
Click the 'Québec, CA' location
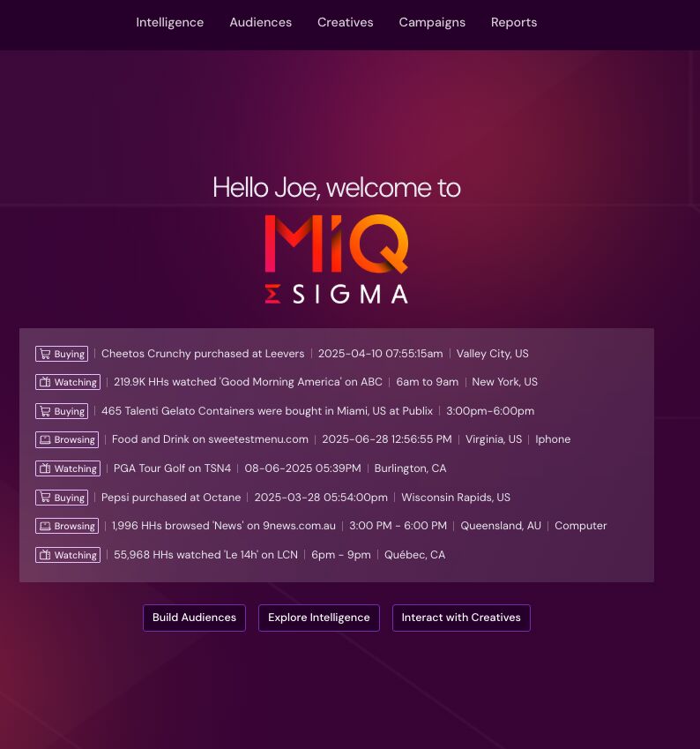tap(415, 555)
